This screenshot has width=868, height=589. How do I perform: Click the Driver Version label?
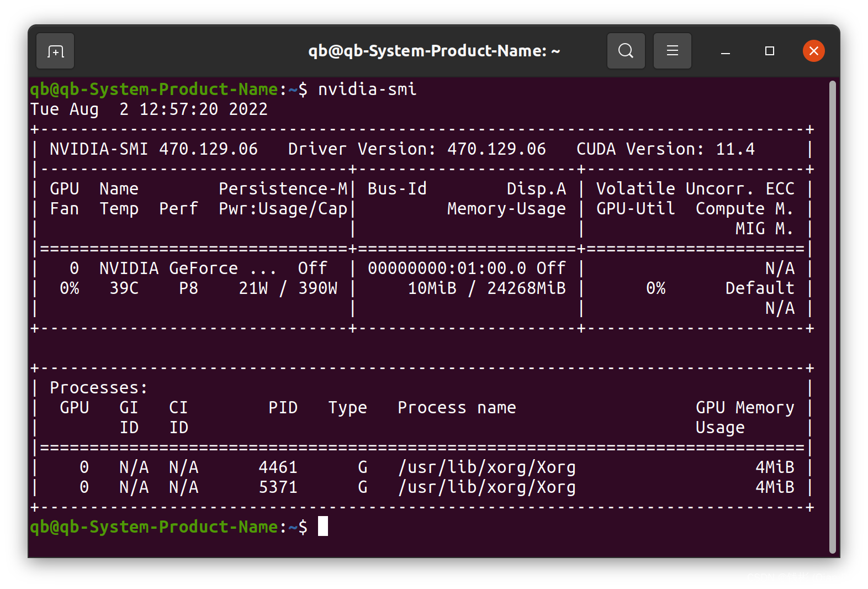click(362, 149)
